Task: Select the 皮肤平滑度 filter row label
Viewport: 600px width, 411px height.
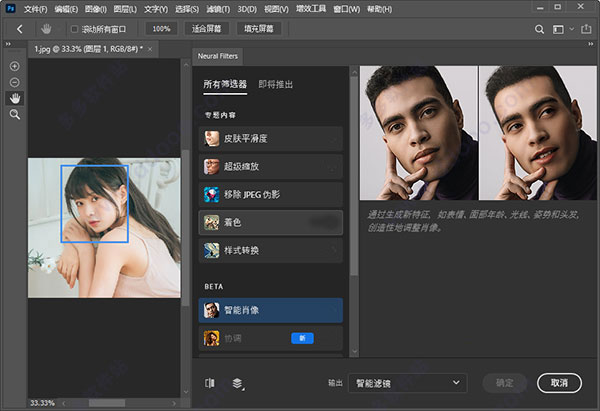Action: [246, 139]
